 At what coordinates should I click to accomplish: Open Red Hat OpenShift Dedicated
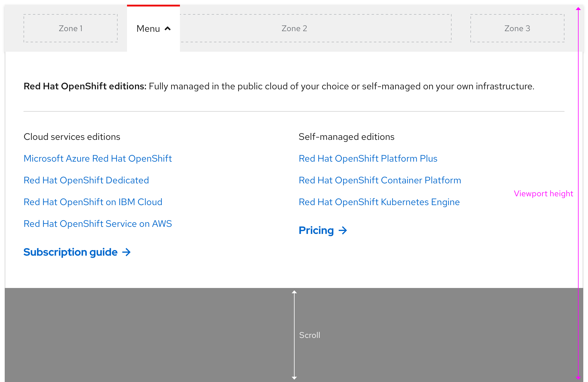pos(86,180)
